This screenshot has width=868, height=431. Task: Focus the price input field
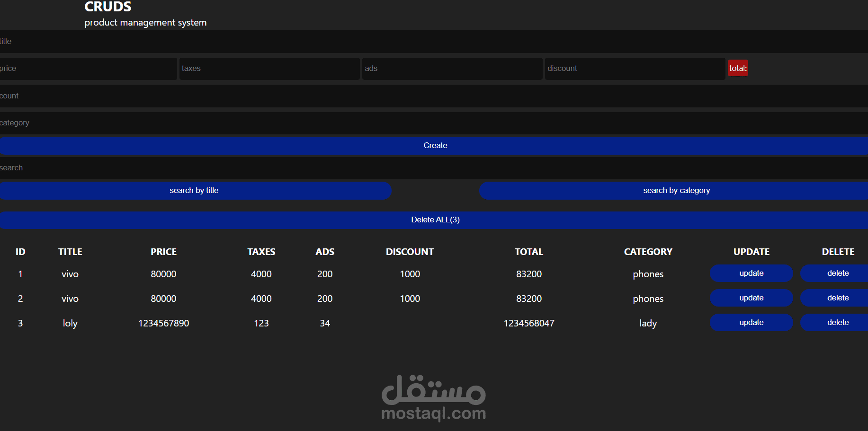pos(88,69)
